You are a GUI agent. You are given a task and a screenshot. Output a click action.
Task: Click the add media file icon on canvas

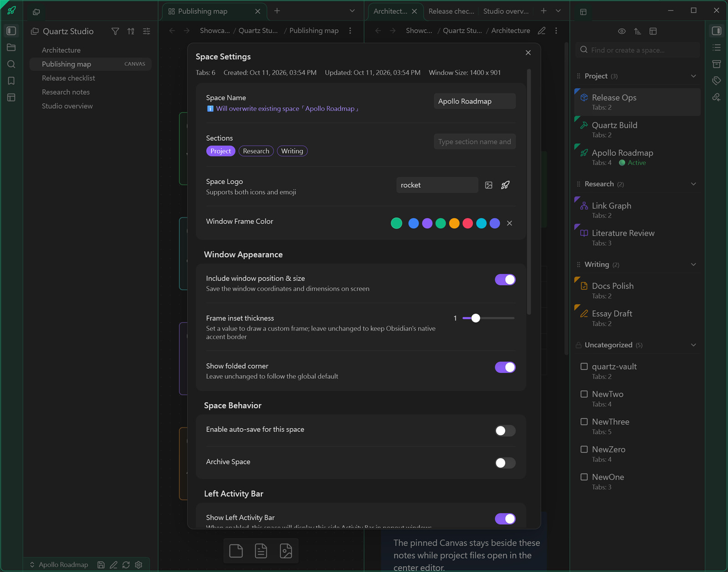(286, 551)
